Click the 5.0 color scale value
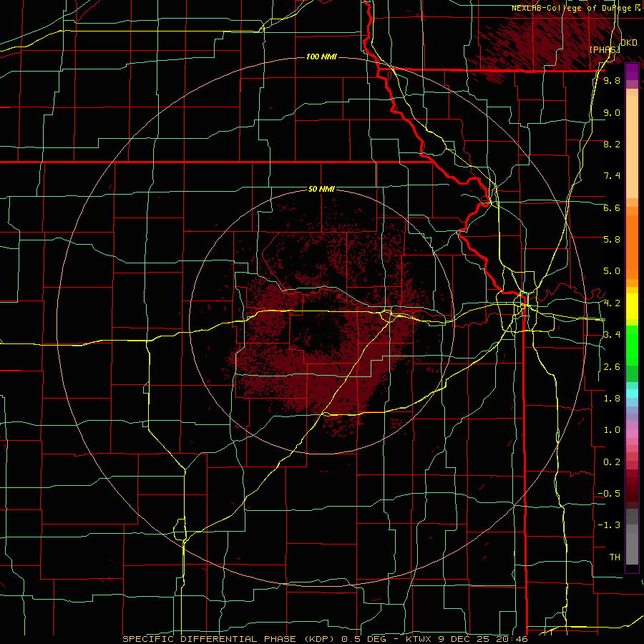The height and width of the screenshot is (644, 644). pos(612,271)
